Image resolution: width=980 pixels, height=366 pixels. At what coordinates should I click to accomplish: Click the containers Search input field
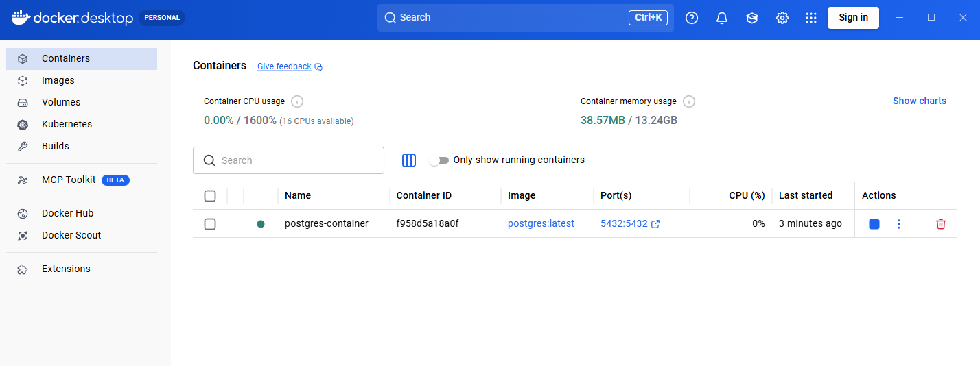click(288, 160)
